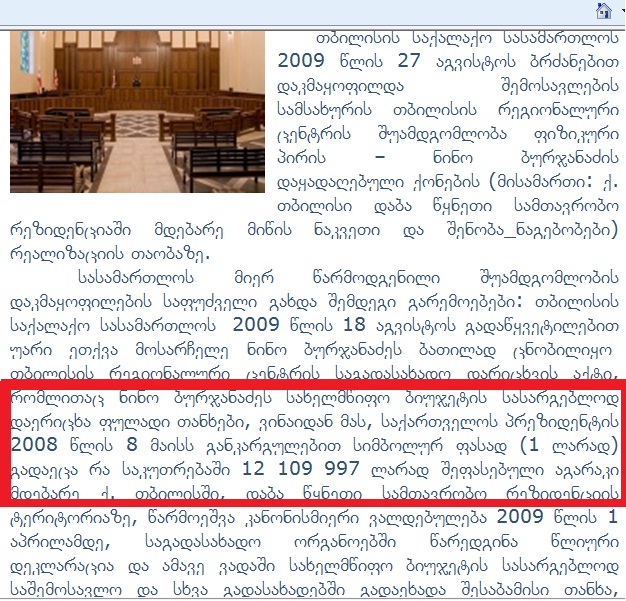This screenshot has height=601, width=626.
Task: Select the word "საფუძველი"
Action: [x=210, y=302]
